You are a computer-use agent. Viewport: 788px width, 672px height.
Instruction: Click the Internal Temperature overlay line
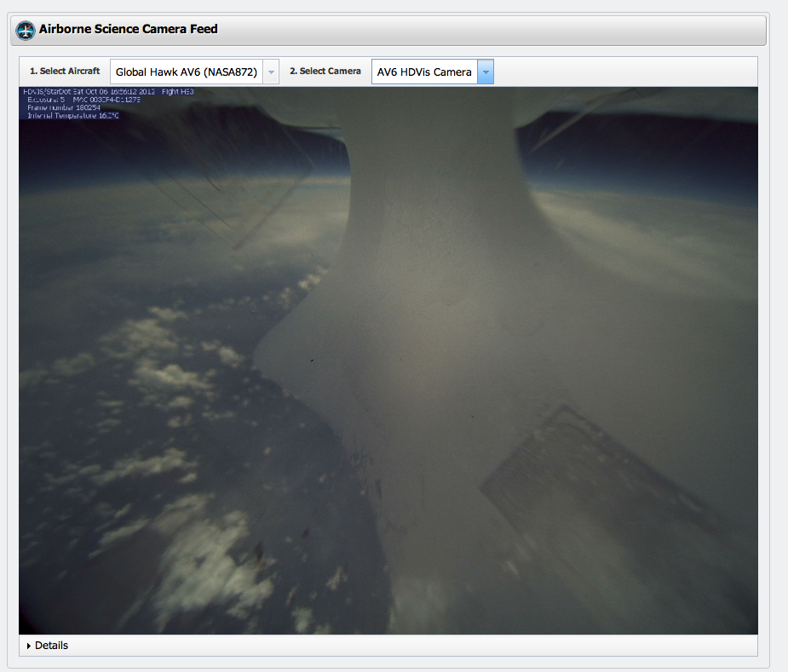tap(72, 115)
